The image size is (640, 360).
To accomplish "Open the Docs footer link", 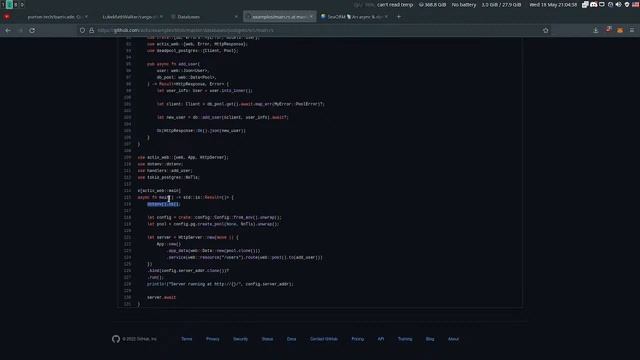I will [291, 339].
